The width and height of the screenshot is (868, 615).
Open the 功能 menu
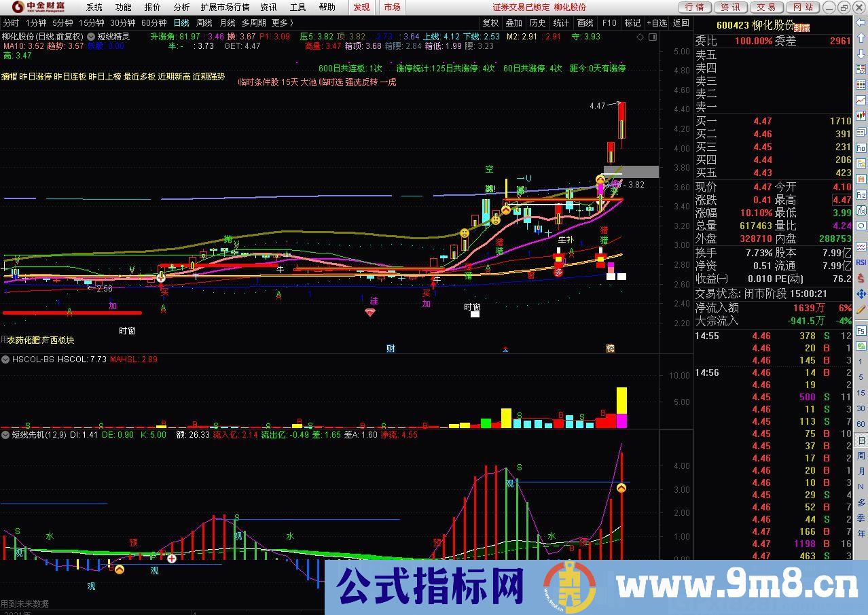(123, 7)
